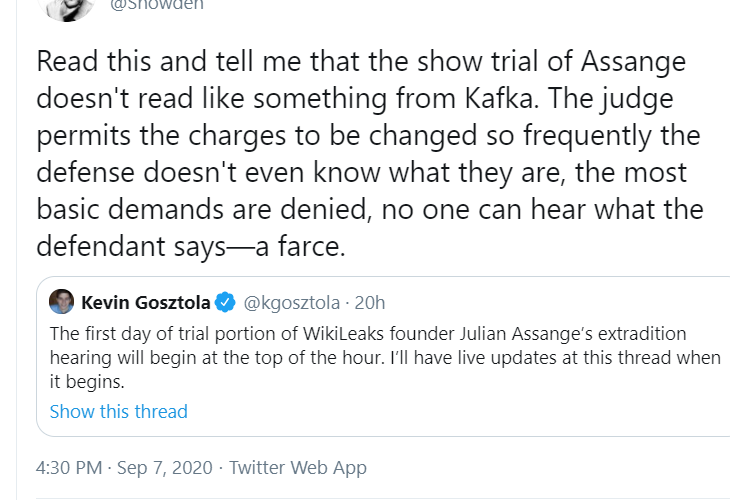Click the Twitter Web App source link
Image resolution: width=730 pixels, height=500 pixels.
tap(298, 467)
